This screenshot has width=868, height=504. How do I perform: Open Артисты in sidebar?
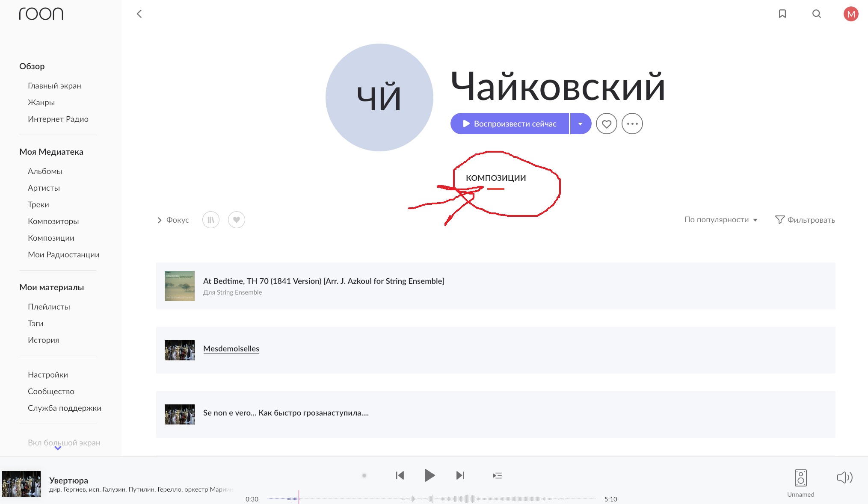pyautogui.click(x=44, y=188)
